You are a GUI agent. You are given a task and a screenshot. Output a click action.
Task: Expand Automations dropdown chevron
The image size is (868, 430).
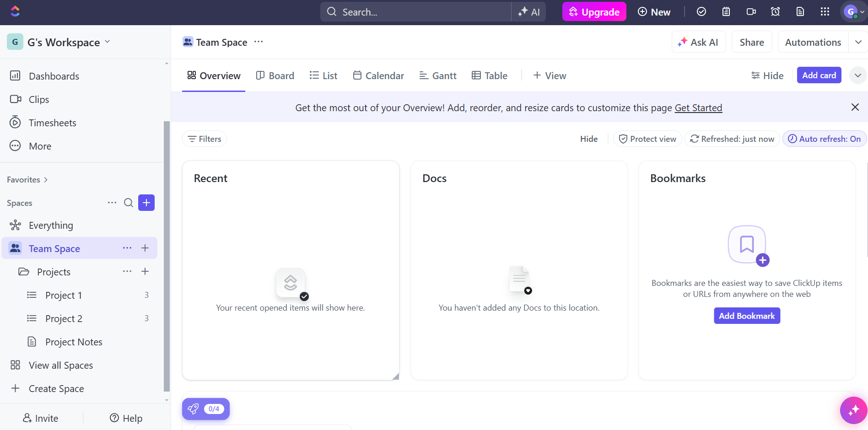(x=858, y=42)
